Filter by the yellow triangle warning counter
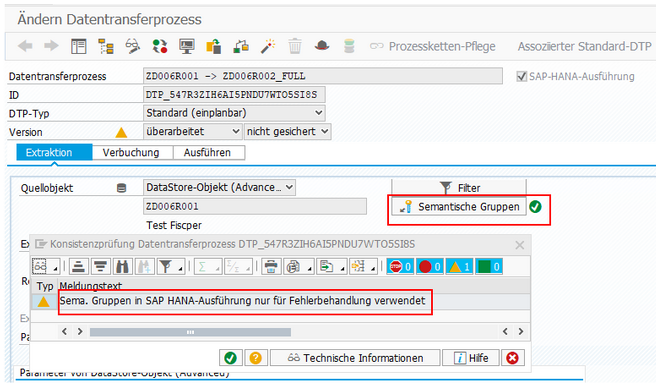Screen dimensions: 656x386 click(459, 266)
